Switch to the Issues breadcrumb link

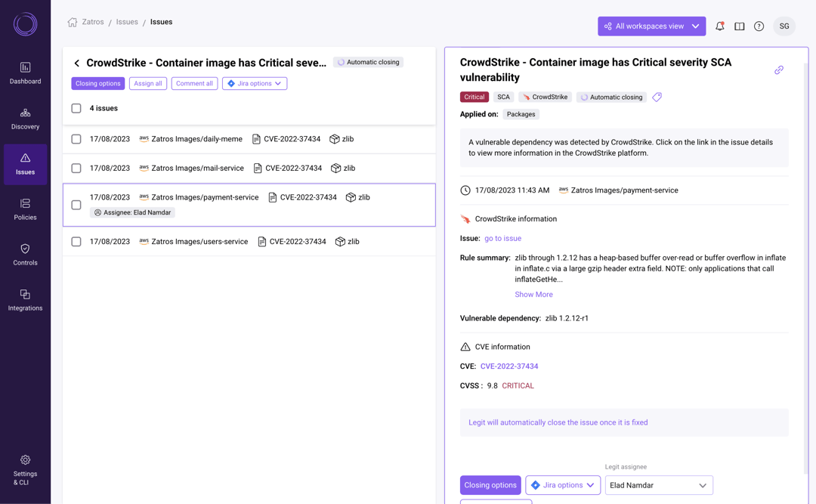126,21
